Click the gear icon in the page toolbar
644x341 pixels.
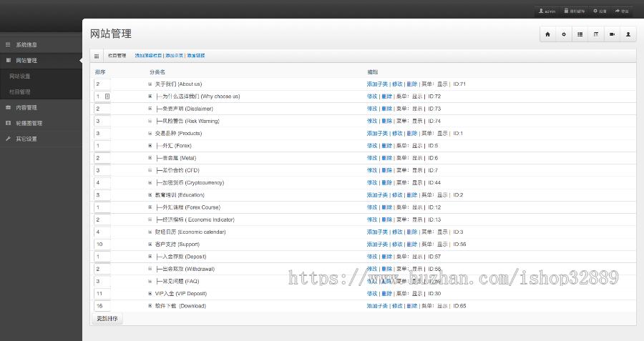564,34
